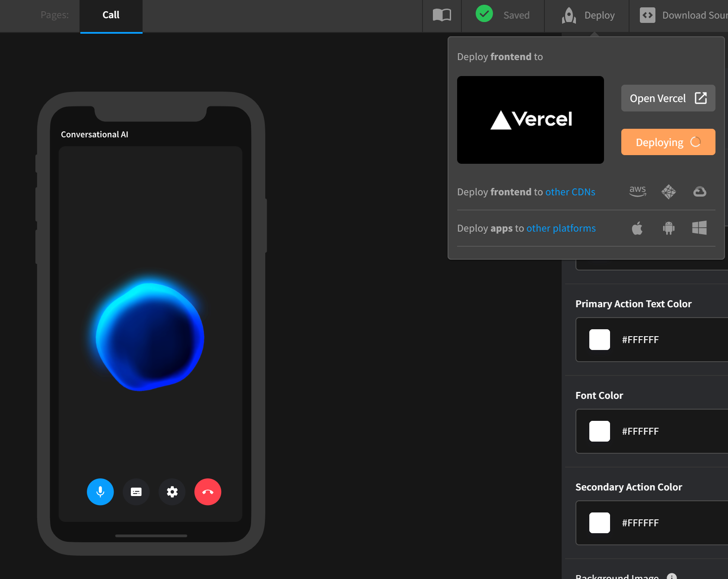Image resolution: width=728 pixels, height=579 pixels.
Task: Click the Apple platform icon
Action: click(637, 228)
